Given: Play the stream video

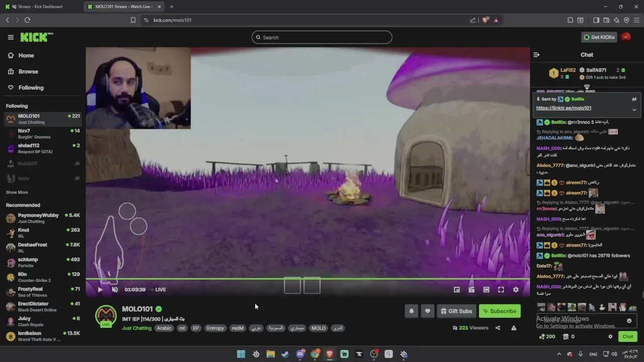Looking at the screenshot, I should pyautogui.click(x=100, y=290).
